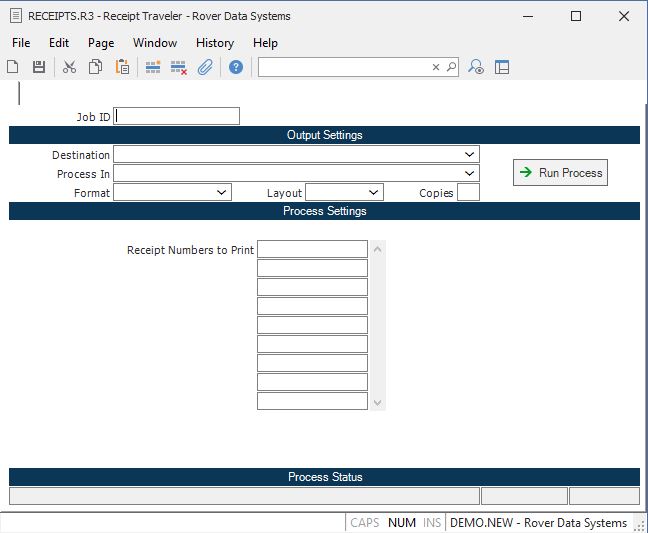Open the Window menu
The height and width of the screenshot is (533, 648).
(155, 43)
